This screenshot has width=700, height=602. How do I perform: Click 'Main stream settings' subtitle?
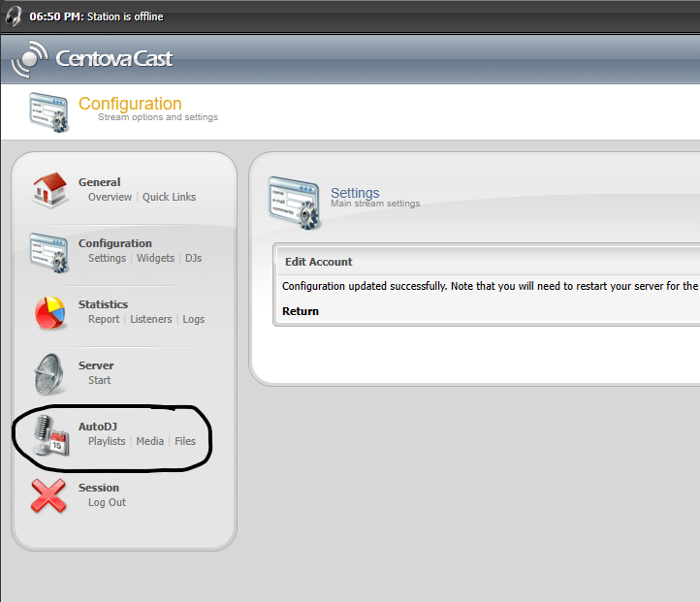[375, 204]
